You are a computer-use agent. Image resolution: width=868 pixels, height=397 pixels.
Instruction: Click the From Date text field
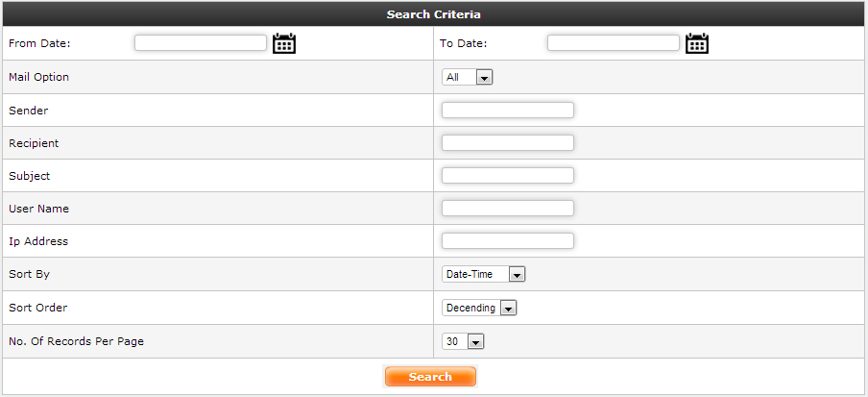click(200, 42)
